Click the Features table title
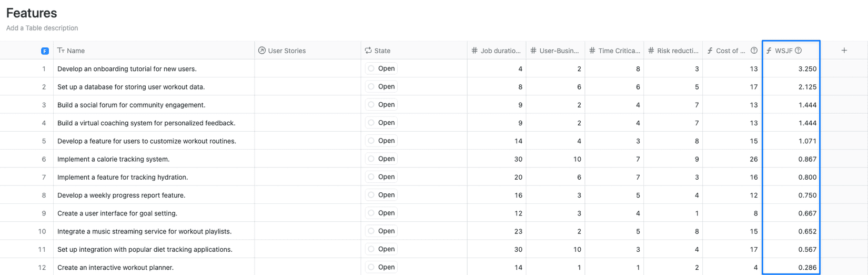This screenshot has height=275, width=868. coord(32,13)
